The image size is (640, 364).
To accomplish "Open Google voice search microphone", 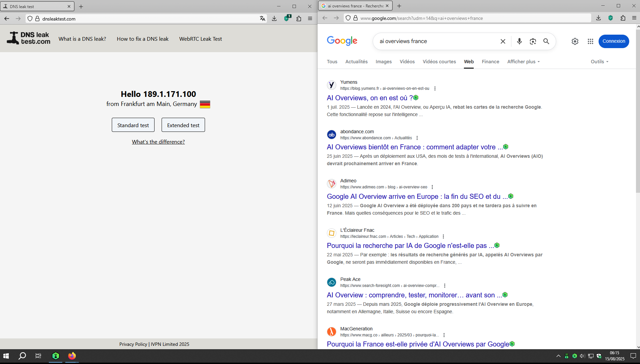I will 519,41.
